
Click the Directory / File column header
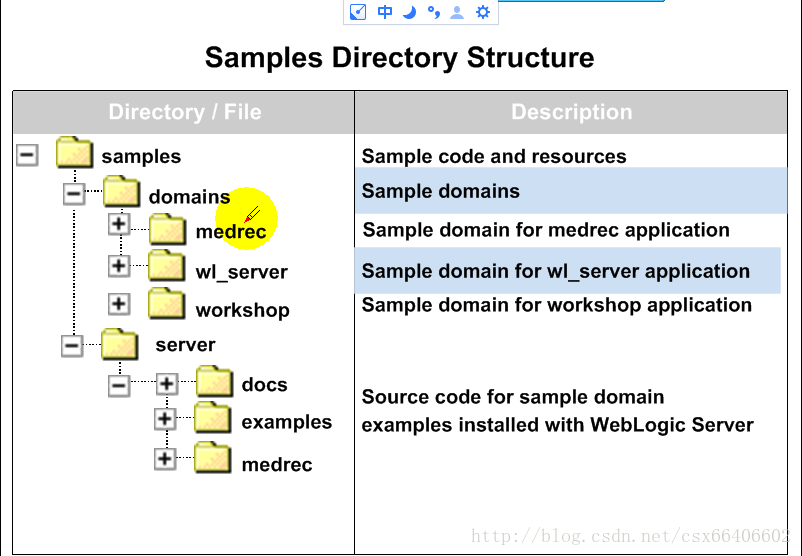click(x=184, y=113)
